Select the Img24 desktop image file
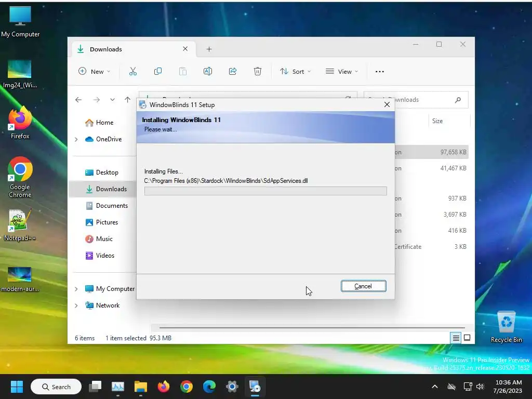Image resolution: width=532 pixels, height=399 pixels. 20,74
